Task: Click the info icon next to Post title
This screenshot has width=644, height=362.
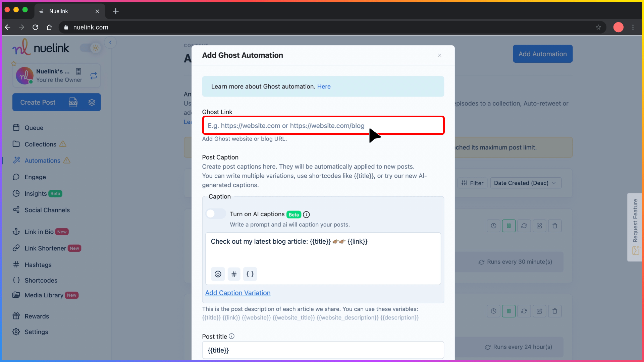Action: [x=231, y=336]
